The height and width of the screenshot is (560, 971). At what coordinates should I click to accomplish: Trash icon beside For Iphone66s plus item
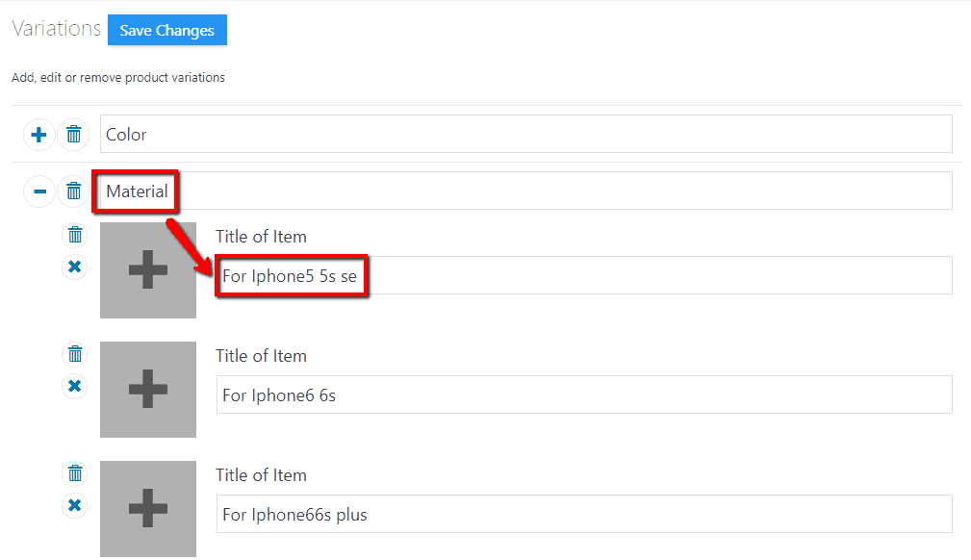75,473
